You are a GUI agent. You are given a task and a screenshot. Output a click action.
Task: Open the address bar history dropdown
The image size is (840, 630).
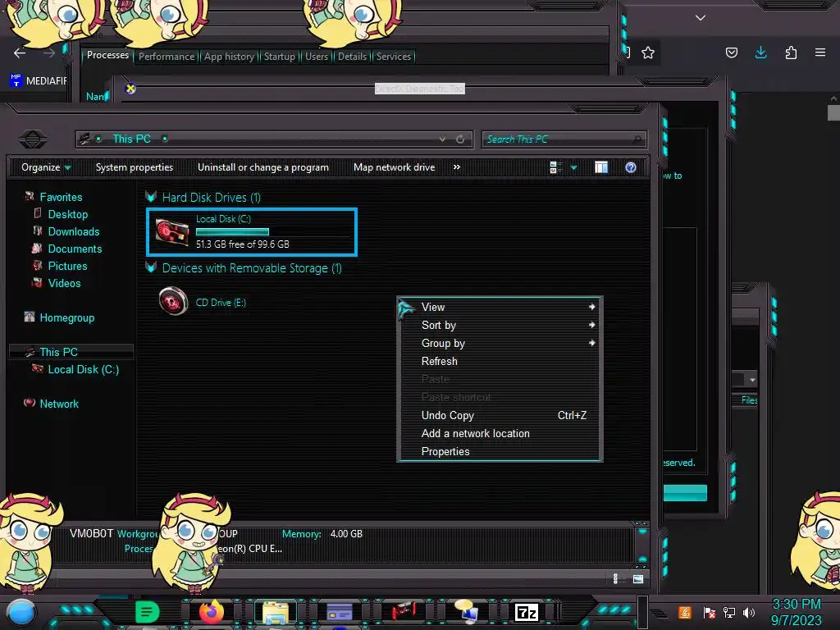point(442,139)
